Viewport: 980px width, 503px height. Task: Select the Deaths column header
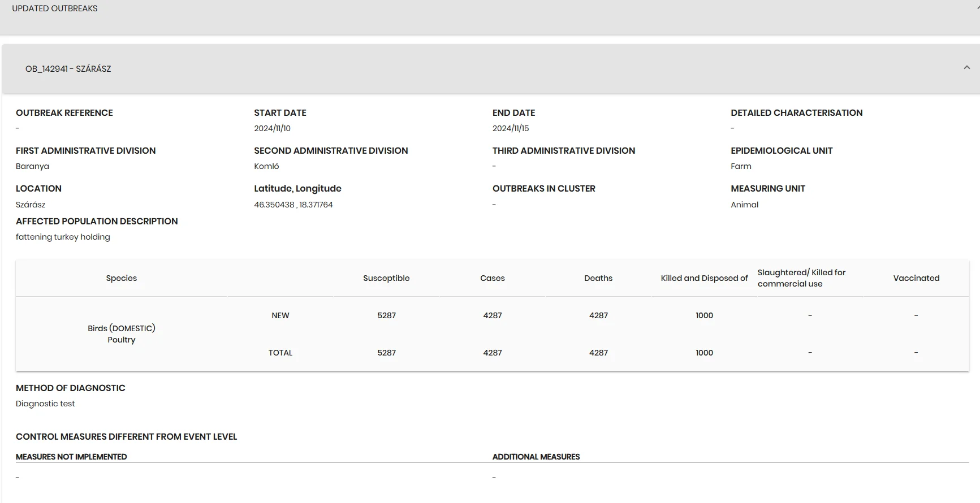(x=598, y=278)
